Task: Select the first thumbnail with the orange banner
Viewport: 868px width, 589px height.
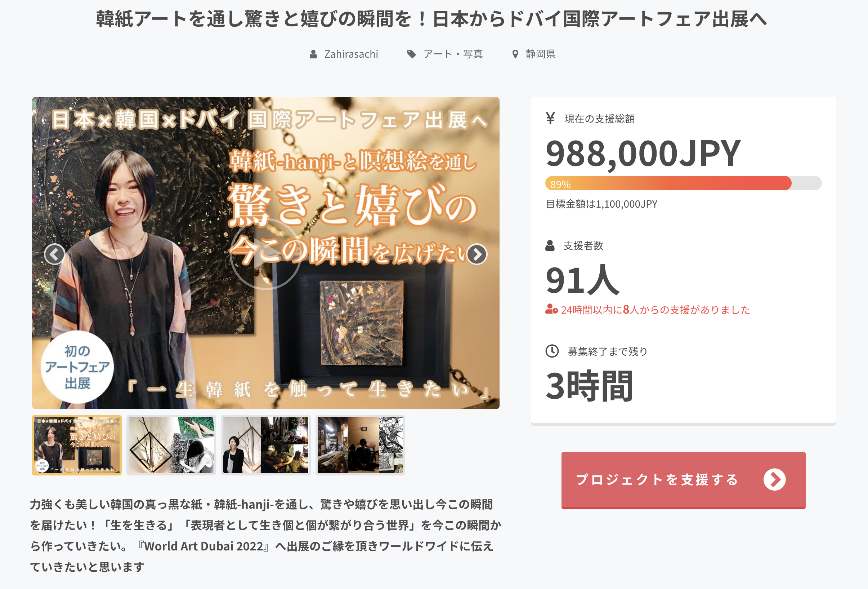Action: click(x=77, y=445)
